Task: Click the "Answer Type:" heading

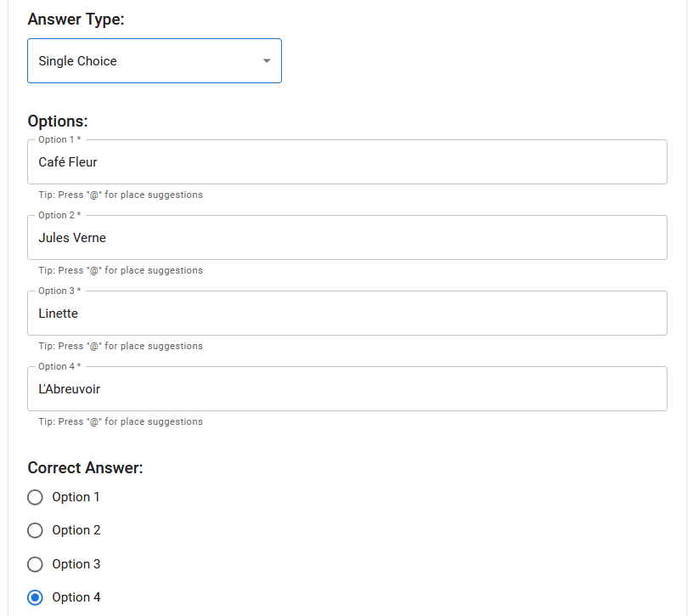Action: [76, 20]
